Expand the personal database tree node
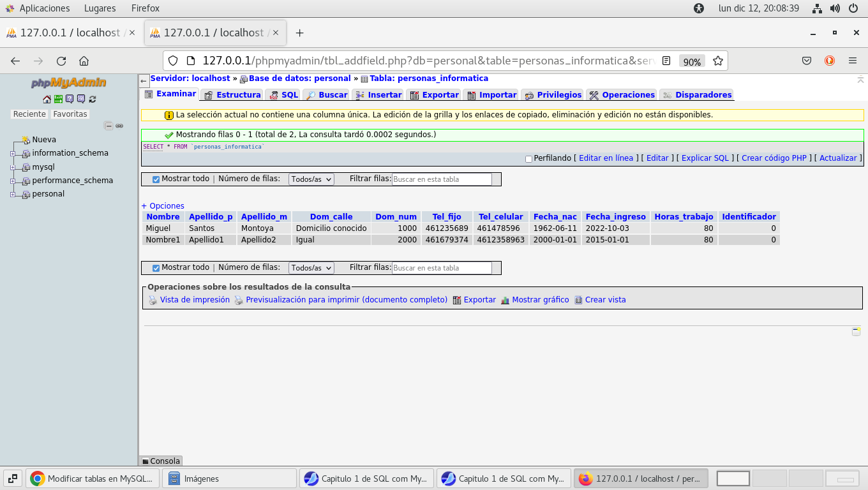 pyautogui.click(x=13, y=195)
